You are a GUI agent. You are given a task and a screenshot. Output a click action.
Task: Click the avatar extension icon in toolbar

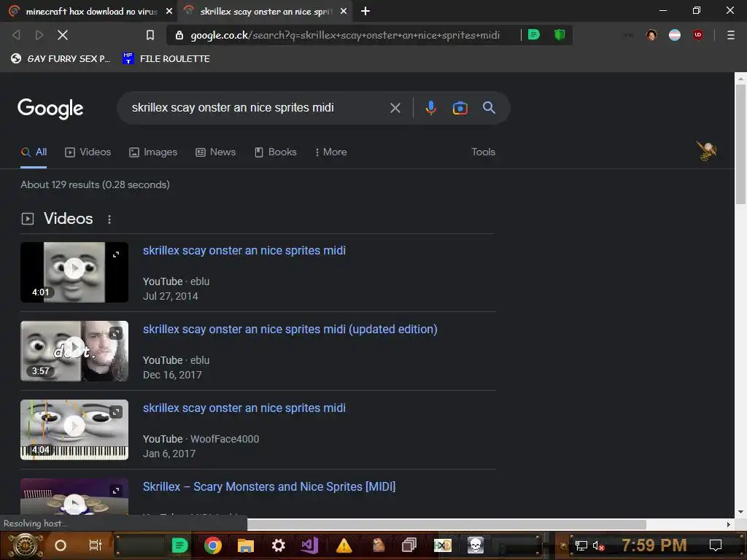click(x=651, y=35)
